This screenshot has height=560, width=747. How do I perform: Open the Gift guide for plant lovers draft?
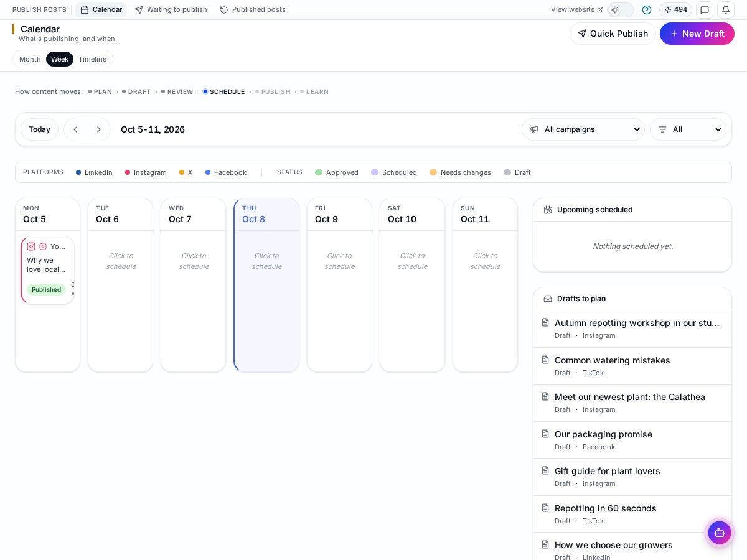pyautogui.click(x=632, y=477)
